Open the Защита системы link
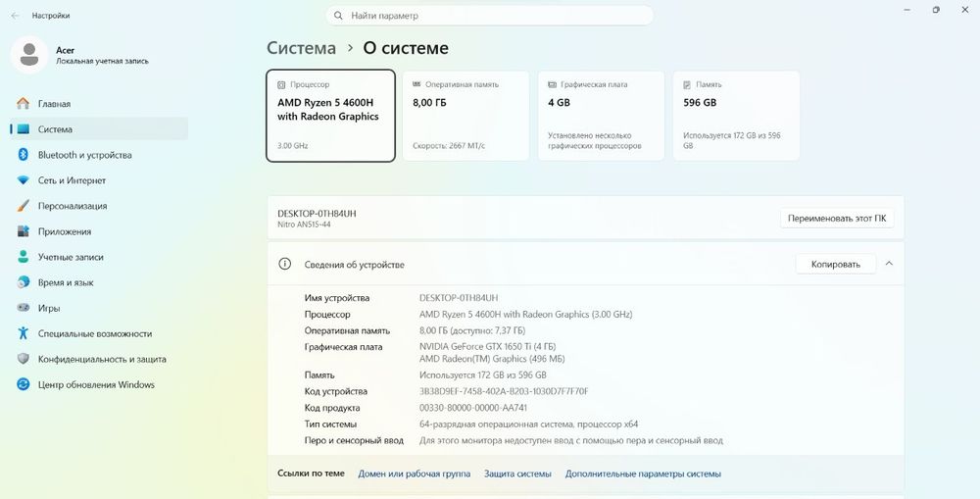 (517, 474)
